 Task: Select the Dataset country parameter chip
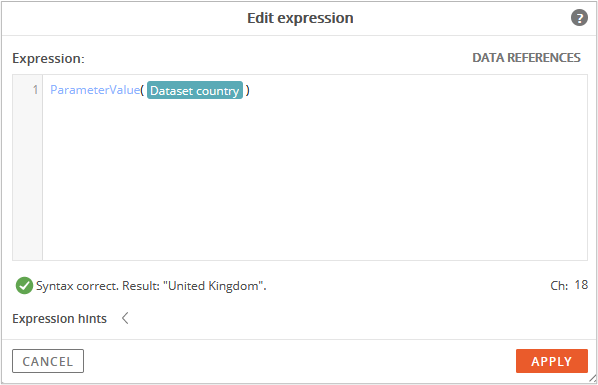pyautogui.click(x=195, y=90)
